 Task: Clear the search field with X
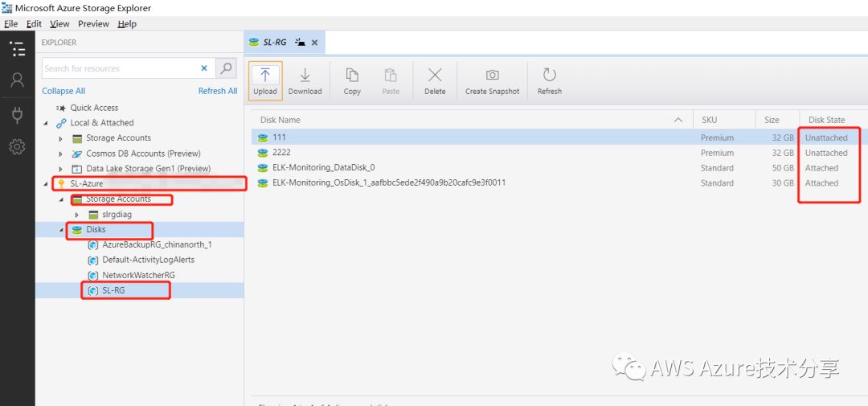coord(203,68)
